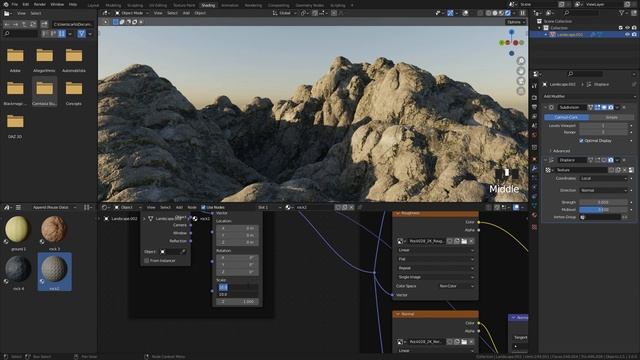Unlink image in Roughness texture node
Screen dimensions: 640x360
tap(471, 241)
